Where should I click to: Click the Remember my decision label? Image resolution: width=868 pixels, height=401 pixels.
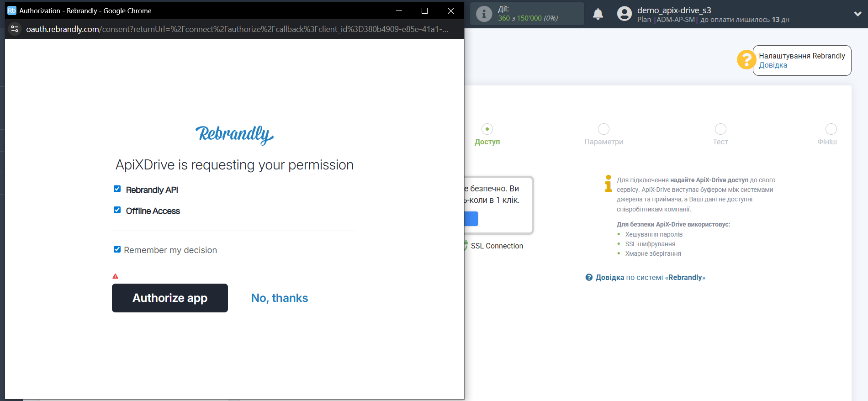click(x=170, y=250)
